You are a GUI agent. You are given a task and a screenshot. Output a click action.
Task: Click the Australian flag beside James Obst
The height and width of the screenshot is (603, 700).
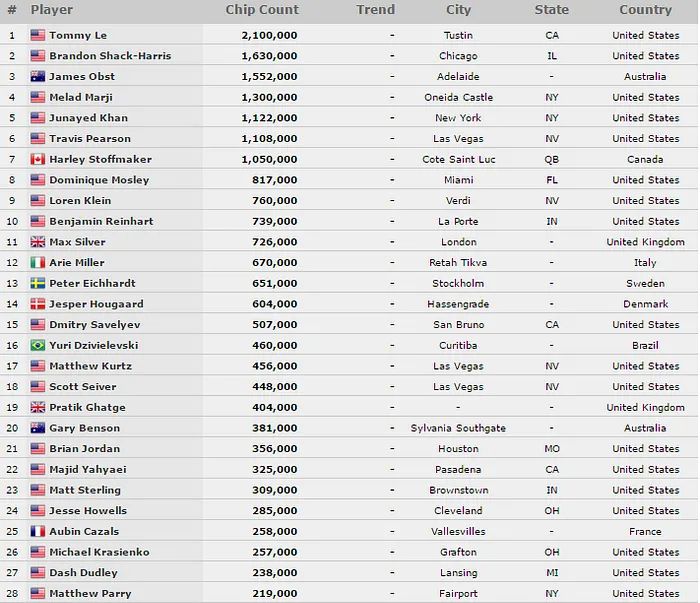(x=38, y=76)
